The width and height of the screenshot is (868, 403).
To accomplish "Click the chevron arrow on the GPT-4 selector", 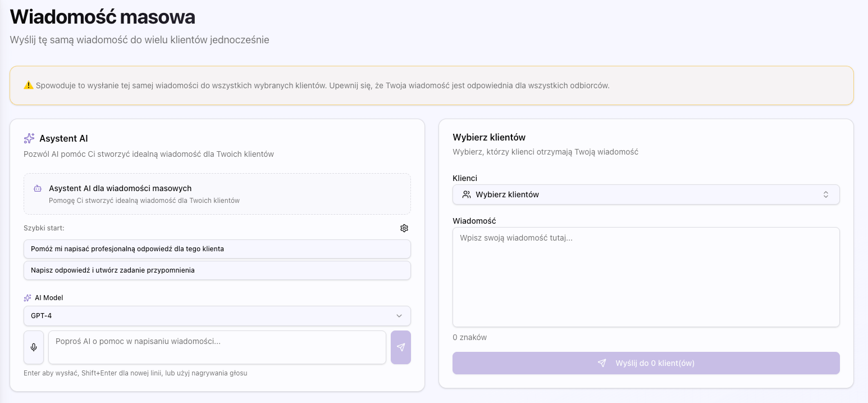I will pyautogui.click(x=399, y=316).
